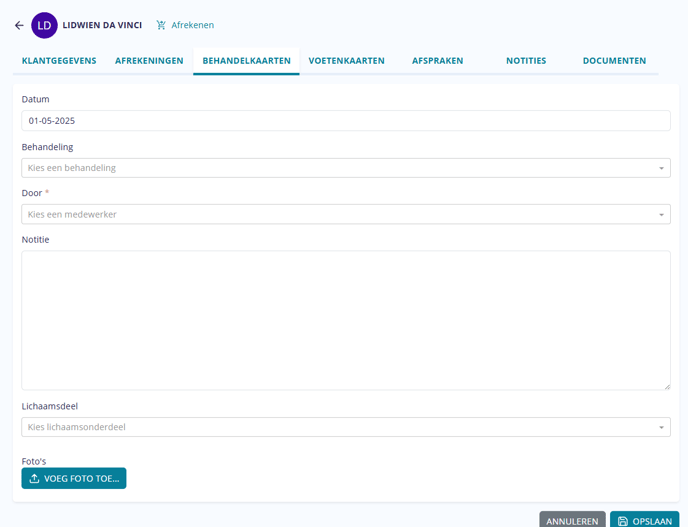
Task: Open the Behandeling dropdown arrow
Action: pyautogui.click(x=661, y=168)
